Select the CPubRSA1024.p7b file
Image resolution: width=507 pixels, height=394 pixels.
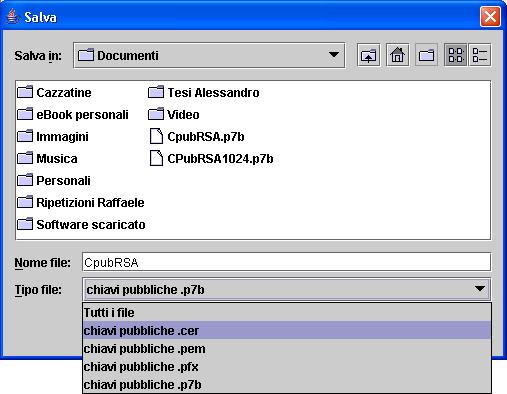click(211, 158)
